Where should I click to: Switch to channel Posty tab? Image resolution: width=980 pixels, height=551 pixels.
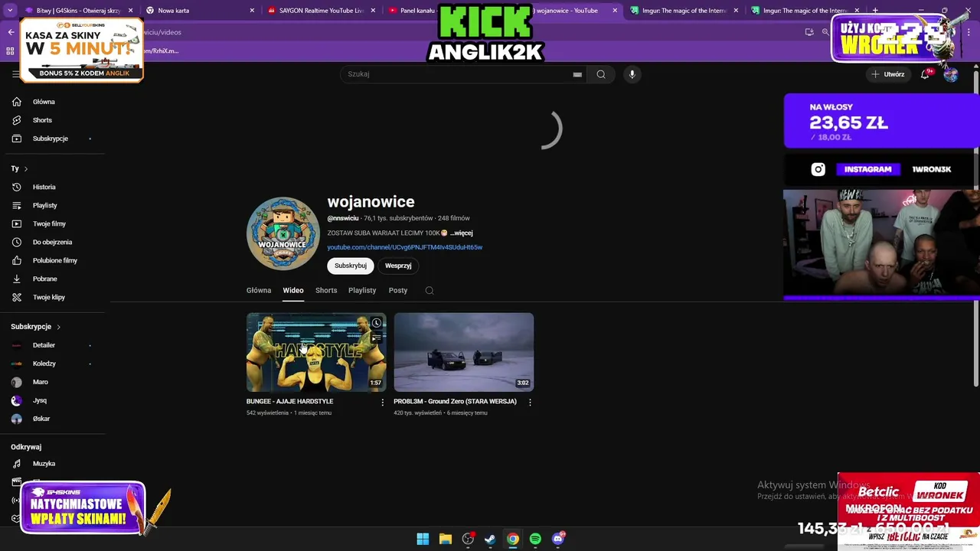(398, 291)
